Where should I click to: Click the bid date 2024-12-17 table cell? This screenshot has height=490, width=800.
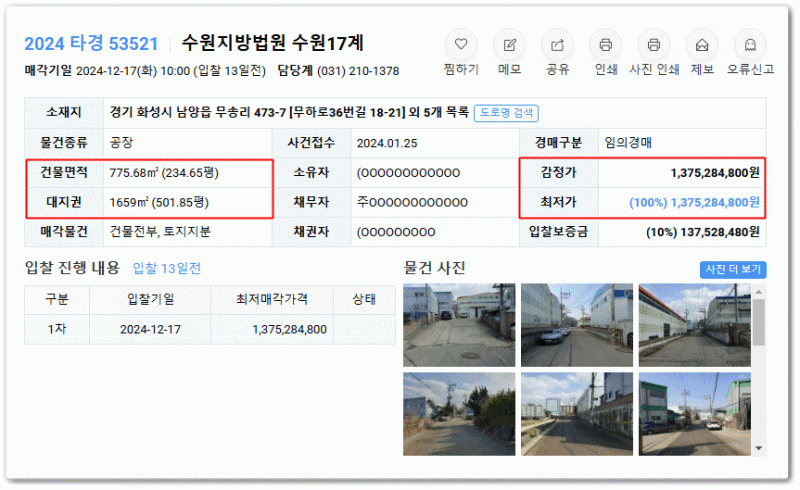tap(150, 330)
